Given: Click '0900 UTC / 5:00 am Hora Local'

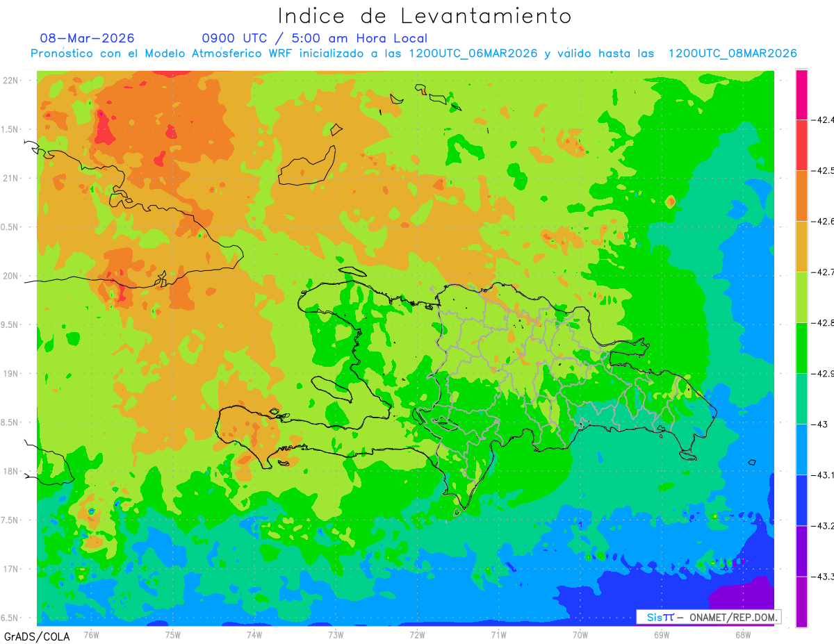Looking at the screenshot, I should (314, 38).
